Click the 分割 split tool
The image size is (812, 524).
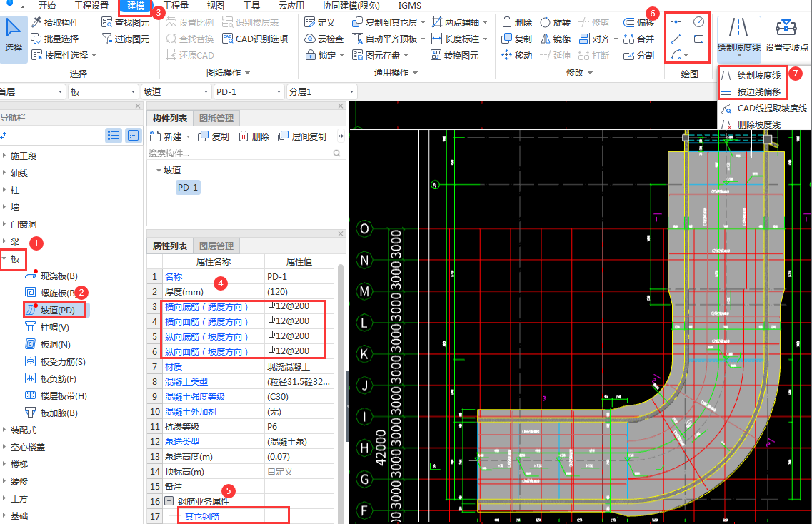(x=639, y=56)
